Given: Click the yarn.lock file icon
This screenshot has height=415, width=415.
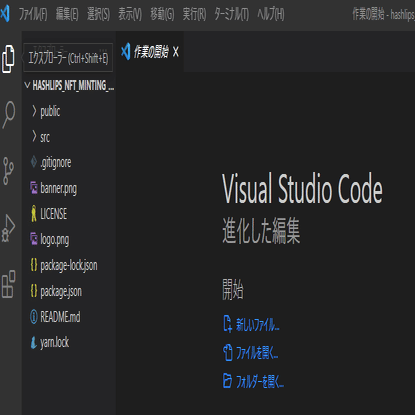Looking at the screenshot, I should tap(34, 342).
